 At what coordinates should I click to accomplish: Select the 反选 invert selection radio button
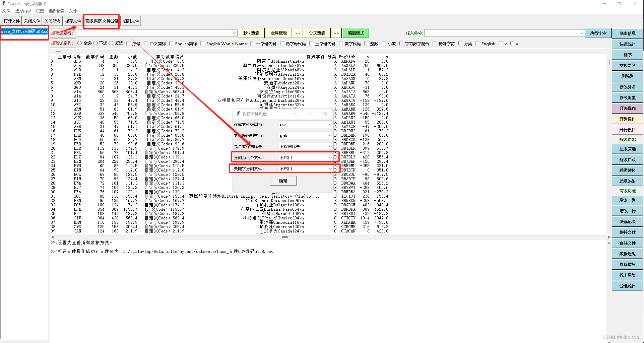[x=112, y=43]
